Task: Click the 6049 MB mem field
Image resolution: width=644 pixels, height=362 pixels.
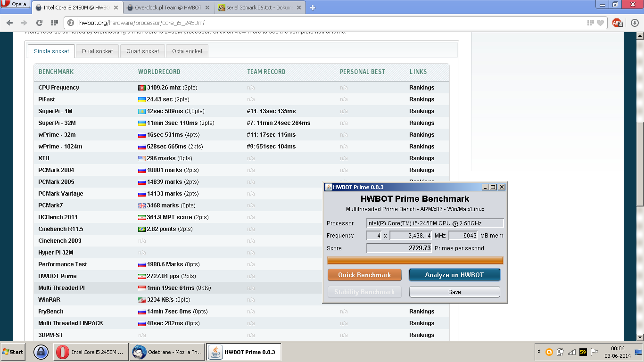Action: (463, 235)
